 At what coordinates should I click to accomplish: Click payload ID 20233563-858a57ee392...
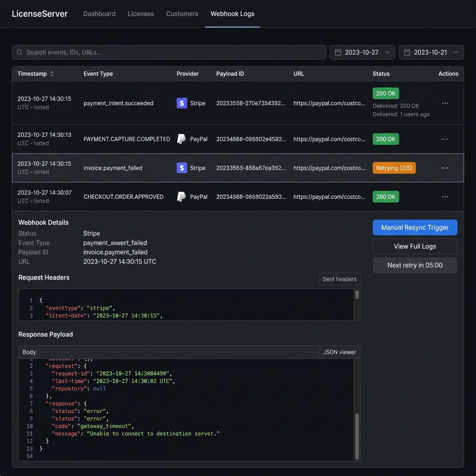click(251, 168)
